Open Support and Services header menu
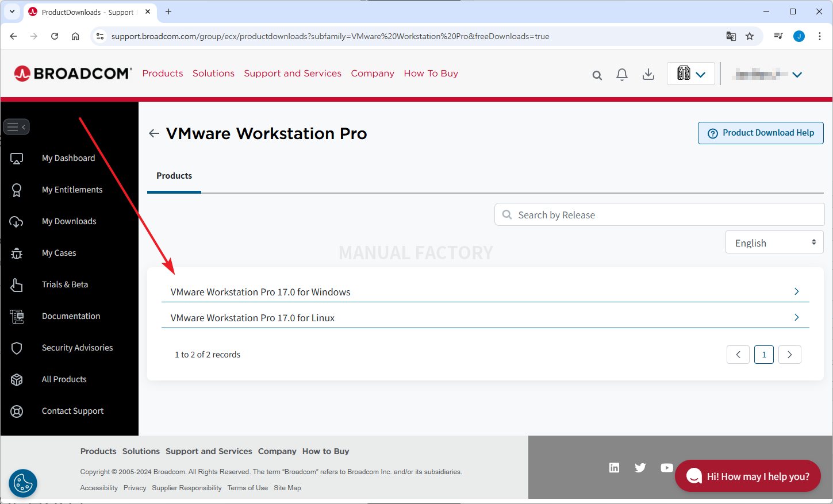 tap(293, 74)
